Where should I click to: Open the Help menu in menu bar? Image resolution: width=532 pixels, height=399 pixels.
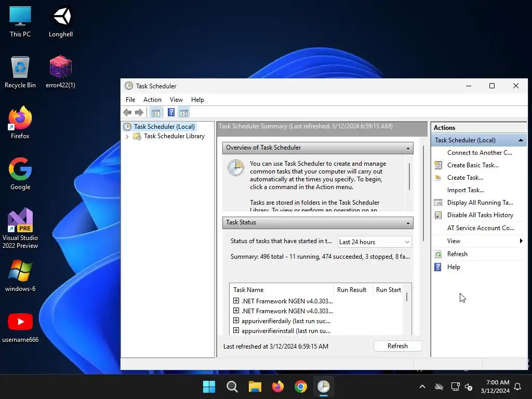(x=197, y=99)
